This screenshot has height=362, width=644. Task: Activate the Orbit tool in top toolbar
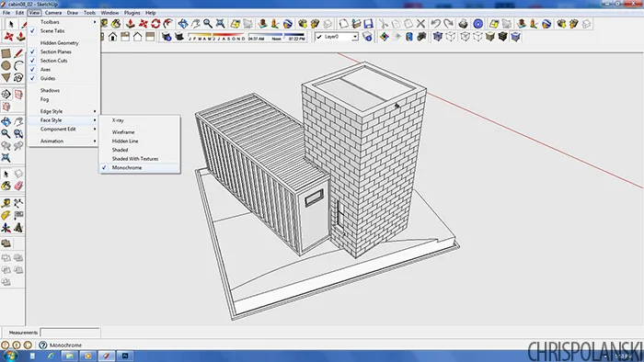point(183,24)
